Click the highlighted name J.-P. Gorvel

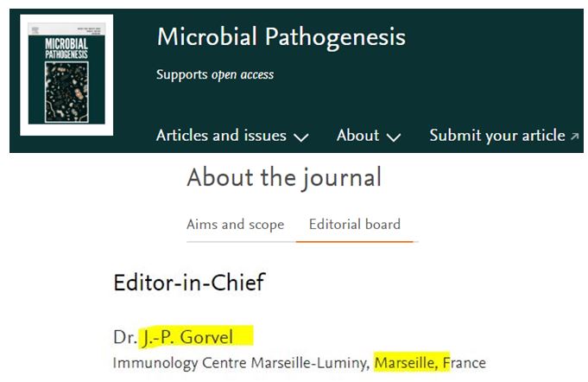187,336
